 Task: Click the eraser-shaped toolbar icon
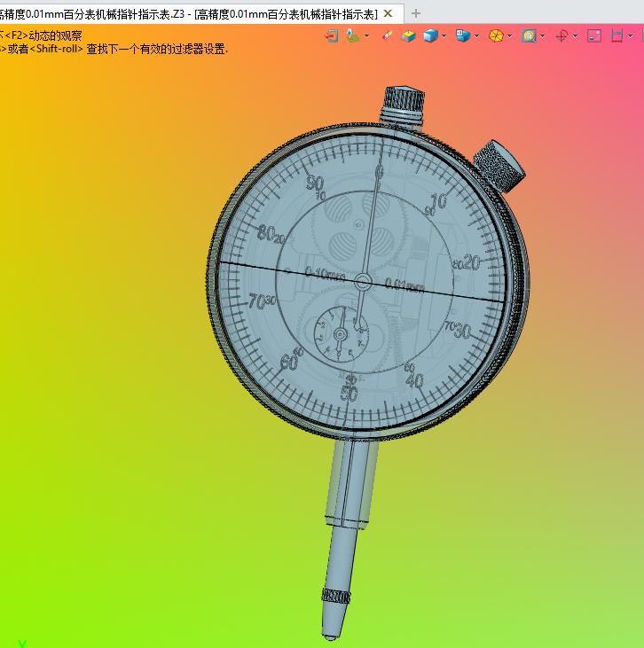387,35
